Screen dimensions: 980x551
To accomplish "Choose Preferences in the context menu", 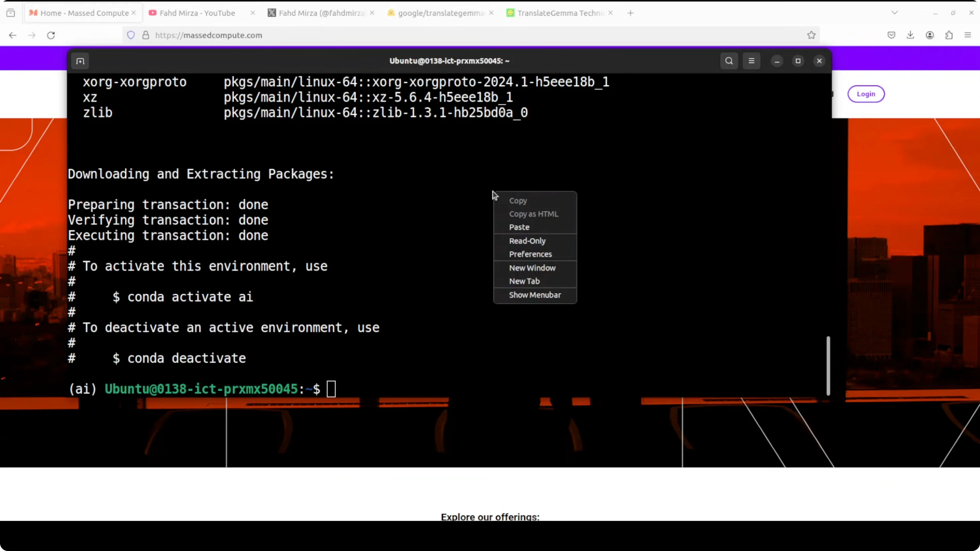I will [x=530, y=254].
